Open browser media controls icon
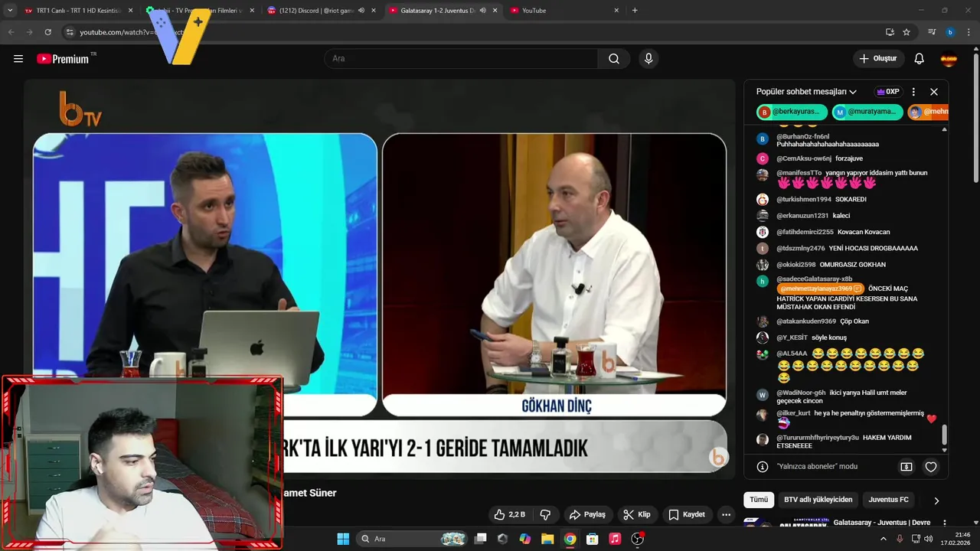The height and width of the screenshot is (551, 980). [x=932, y=32]
